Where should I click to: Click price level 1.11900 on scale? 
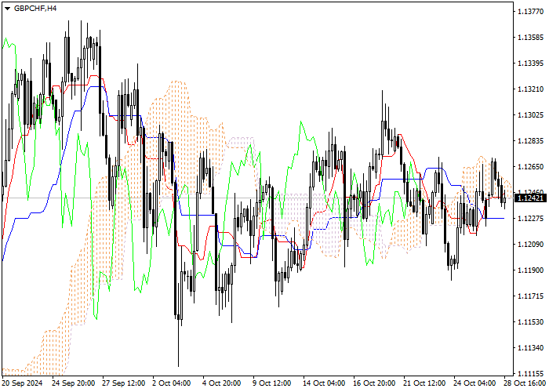530,270
